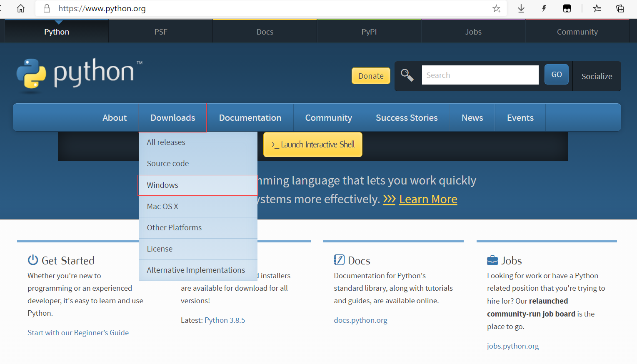The image size is (637, 364).
Task: Click the Get Started heading
Action: (x=68, y=261)
